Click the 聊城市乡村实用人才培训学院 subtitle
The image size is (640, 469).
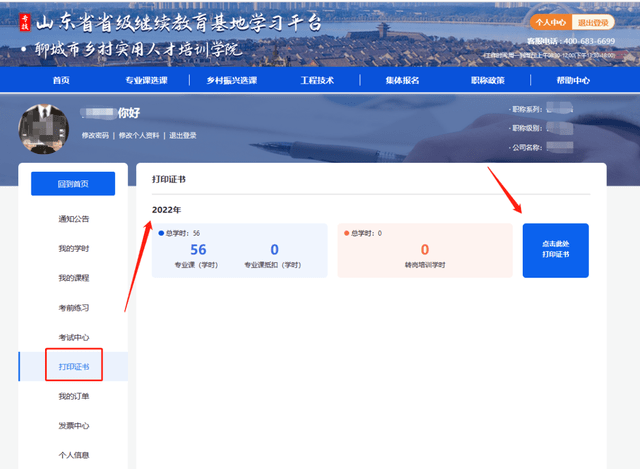[138, 50]
